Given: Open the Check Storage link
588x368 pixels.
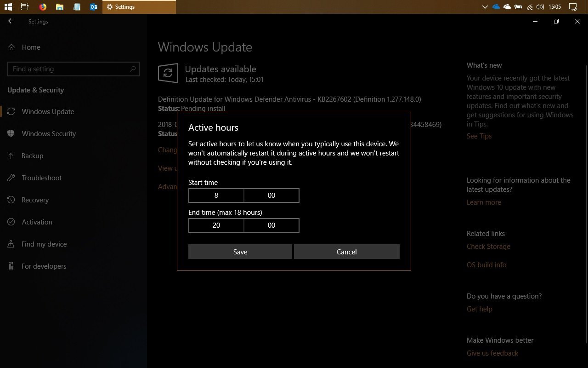Looking at the screenshot, I should [488, 247].
